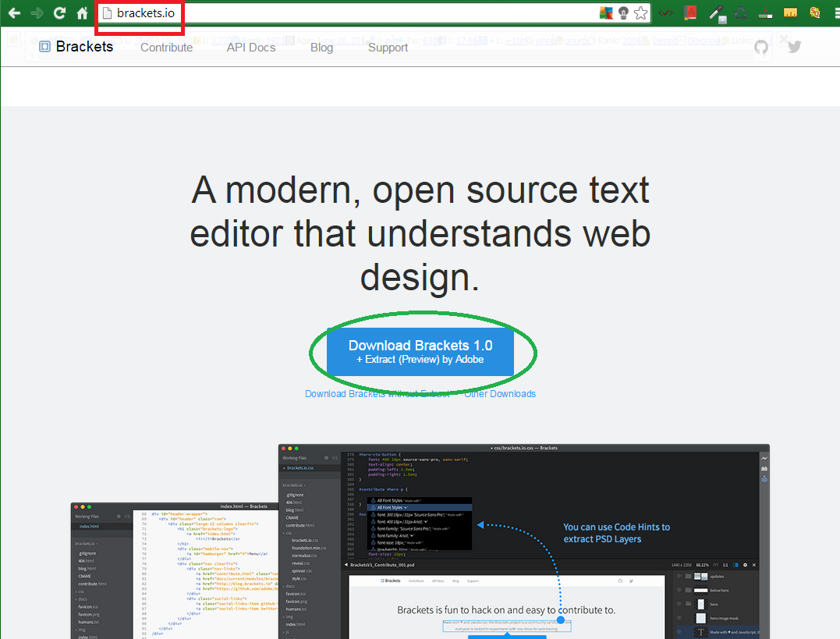Click the Brackets logo in the header
The width and height of the screenshot is (840, 639).
tap(76, 47)
